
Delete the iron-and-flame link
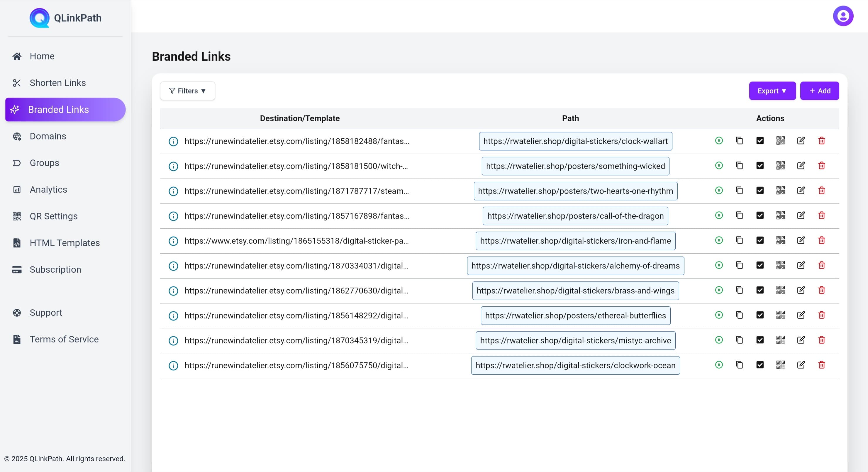pos(821,240)
